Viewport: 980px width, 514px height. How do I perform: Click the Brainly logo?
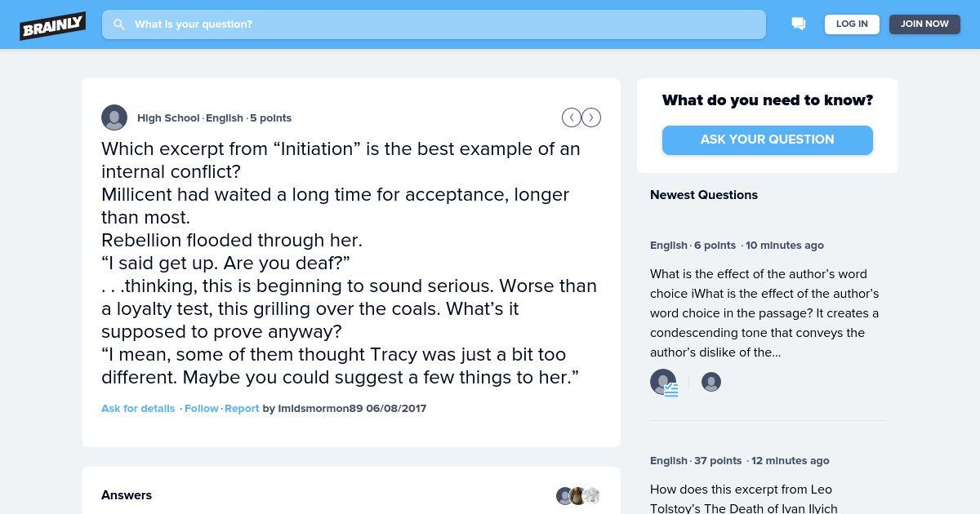pos(53,25)
